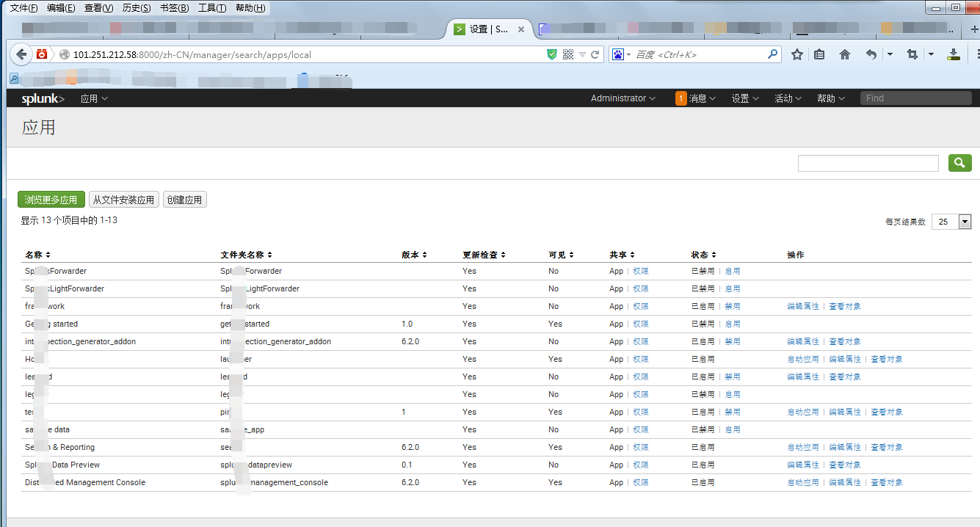Click 禁用 in the framework row

(x=733, y=306)
